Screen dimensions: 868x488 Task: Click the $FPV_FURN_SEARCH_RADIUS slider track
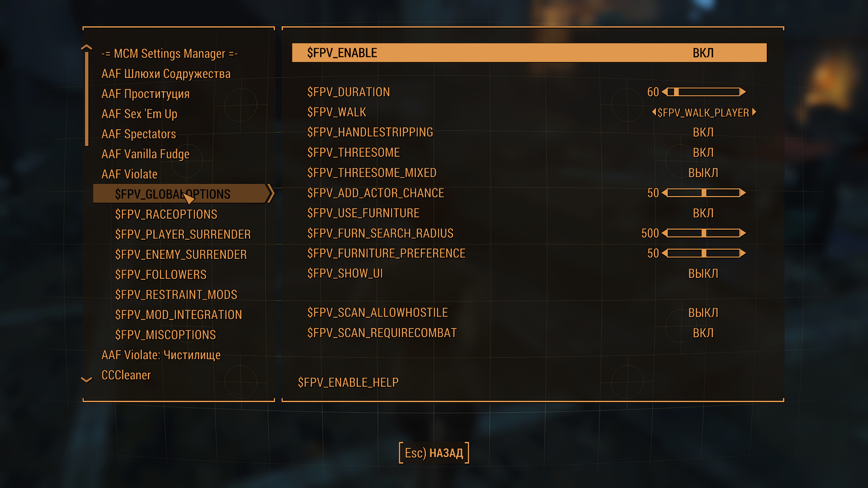(703, 233)
